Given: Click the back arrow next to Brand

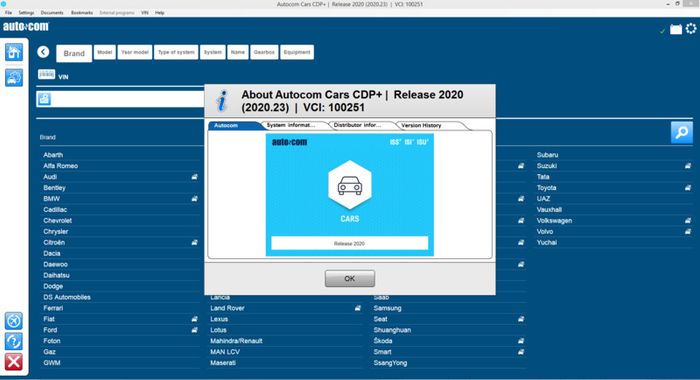Looking at the screenshot, I should tap(43, 52).
